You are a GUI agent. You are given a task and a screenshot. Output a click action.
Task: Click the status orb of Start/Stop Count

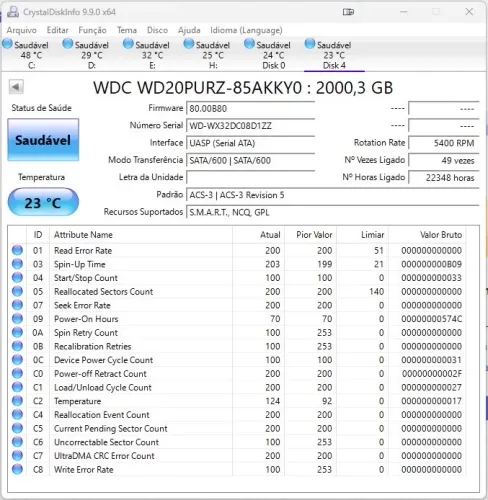click(17, 278)
